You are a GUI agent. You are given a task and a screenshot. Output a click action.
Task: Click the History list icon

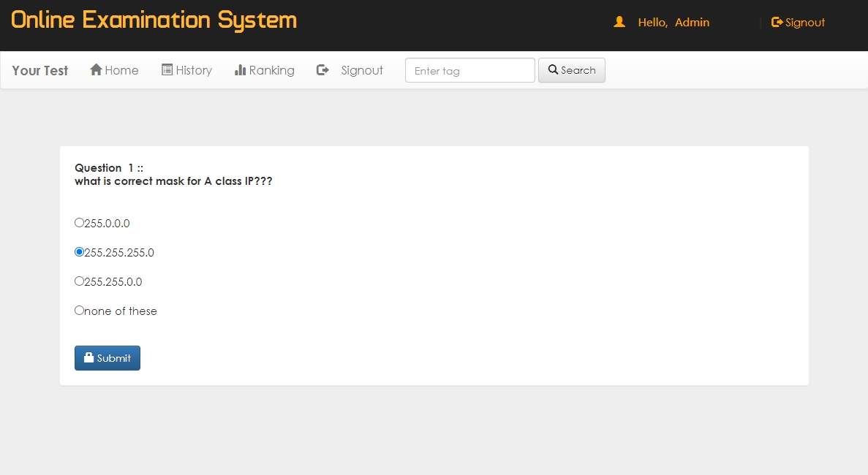[x=167, y=70]
